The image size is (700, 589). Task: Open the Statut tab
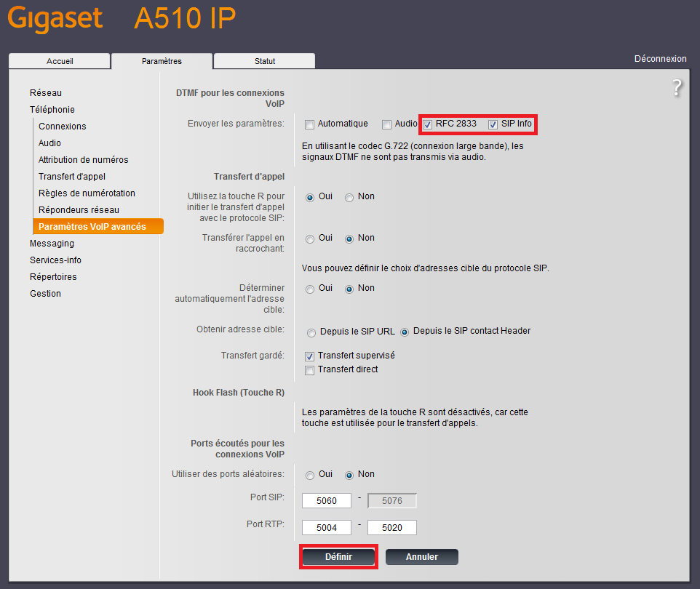pos(264,61)
